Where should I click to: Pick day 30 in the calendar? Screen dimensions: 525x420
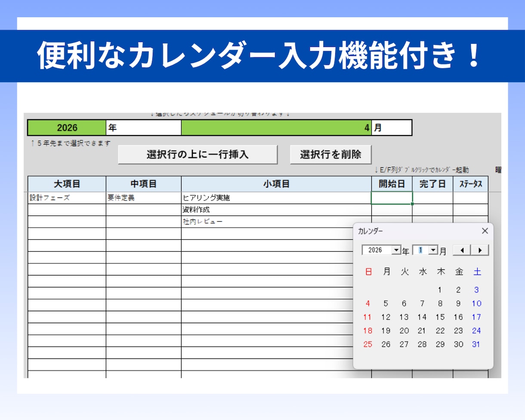point(458,344)
